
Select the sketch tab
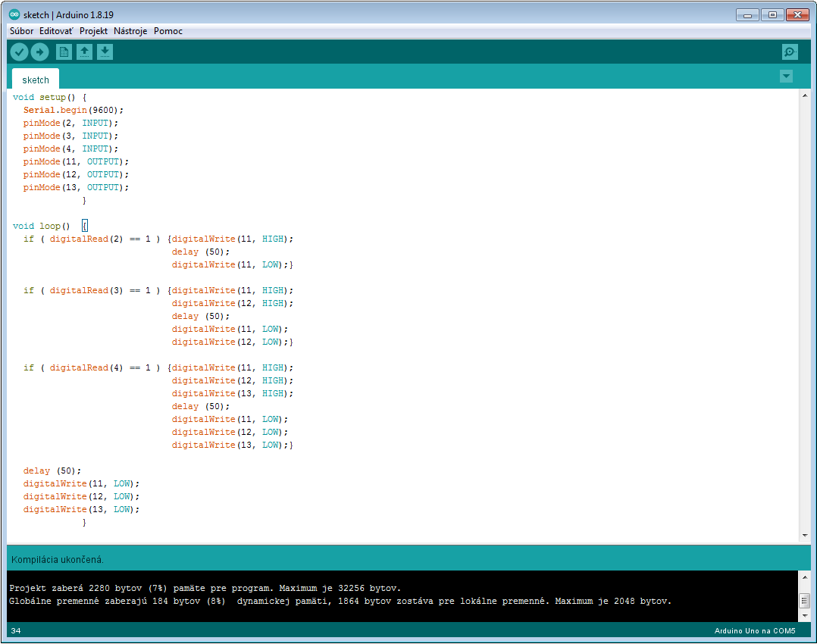(36, 80)
